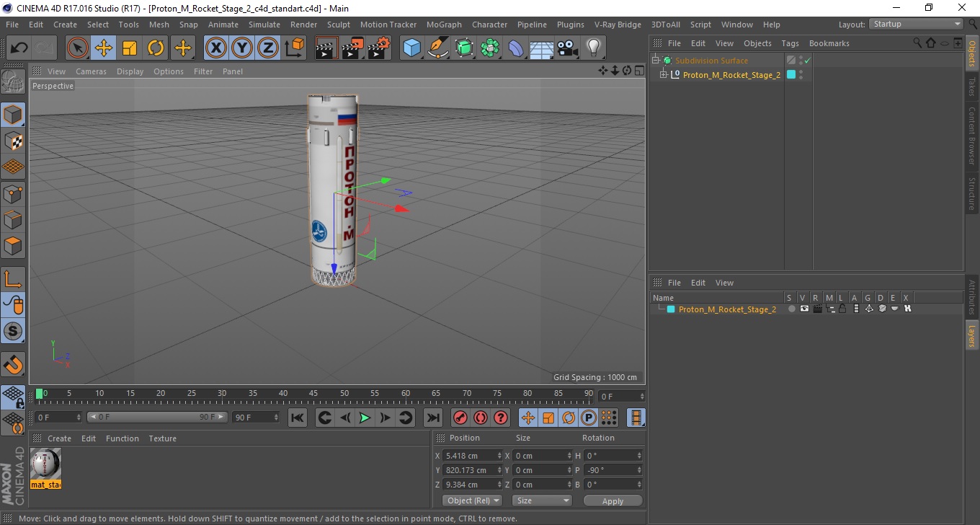
Task: Toggle the Viewport Solo S icon
Action: tap(13, 331)
